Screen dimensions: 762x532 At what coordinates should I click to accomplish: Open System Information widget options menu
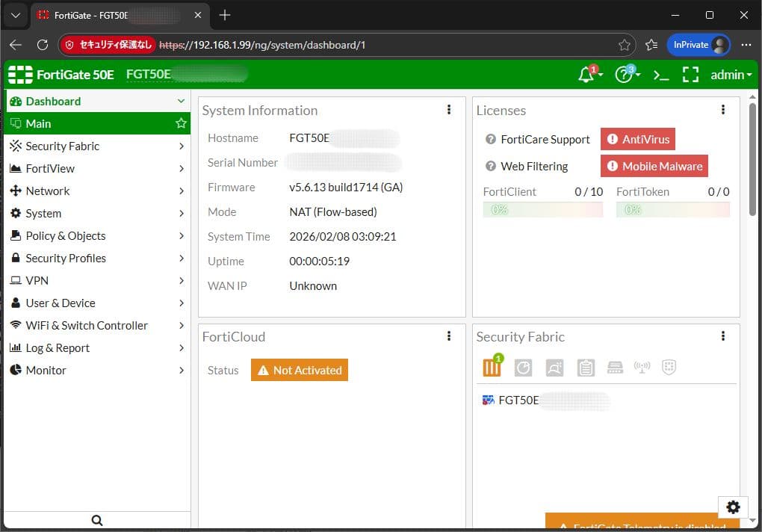(449, 110)
